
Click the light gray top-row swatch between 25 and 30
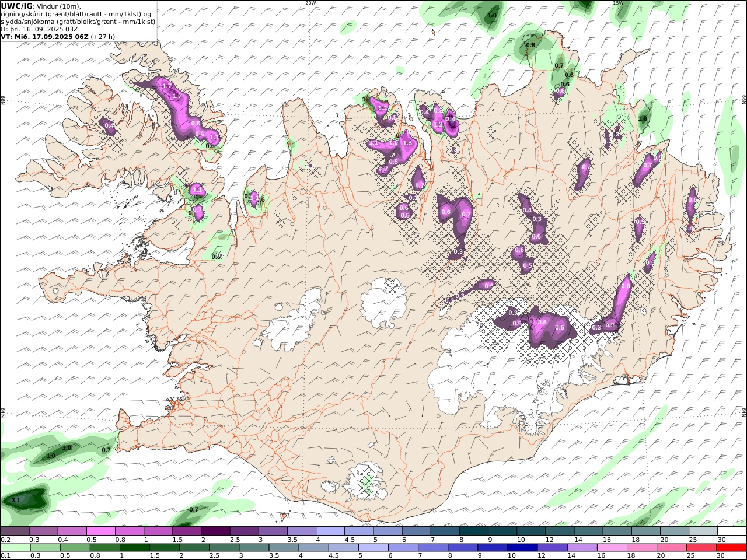703,531
